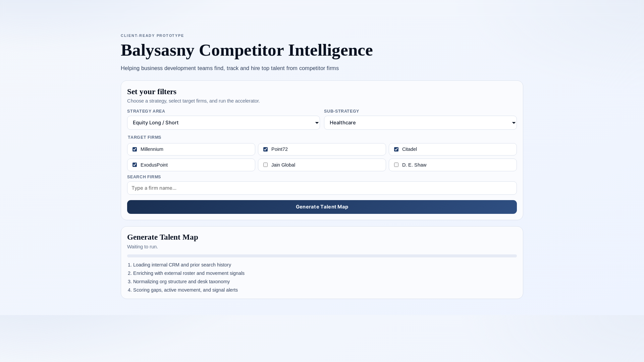
Task: Select step 'Enriching with external roster and movement signals'
Action: 189,273
